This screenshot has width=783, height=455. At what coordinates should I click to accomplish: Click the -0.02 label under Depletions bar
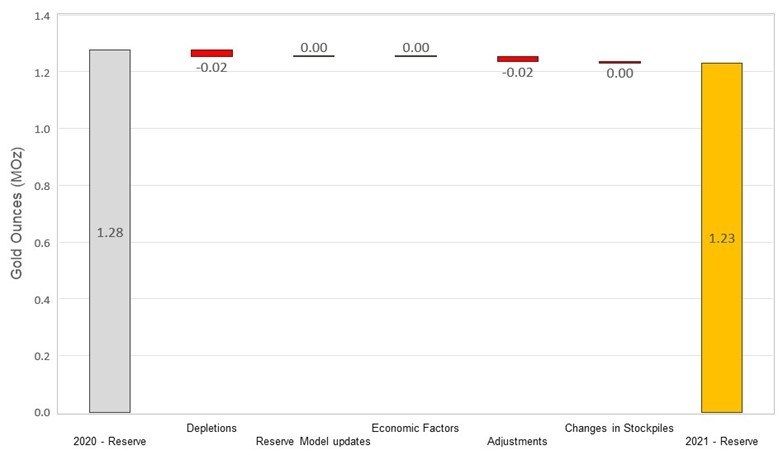(x=212, y=68)
